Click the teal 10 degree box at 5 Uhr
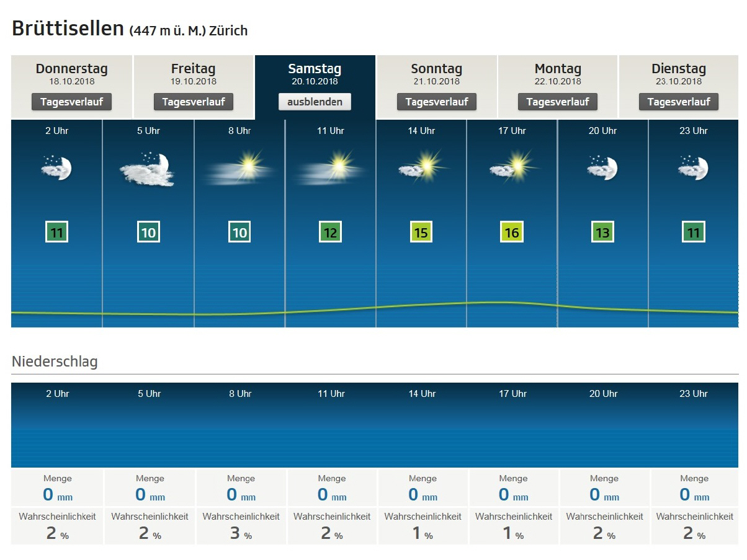Viewport: 747px width, 560px height. point(148,233)
